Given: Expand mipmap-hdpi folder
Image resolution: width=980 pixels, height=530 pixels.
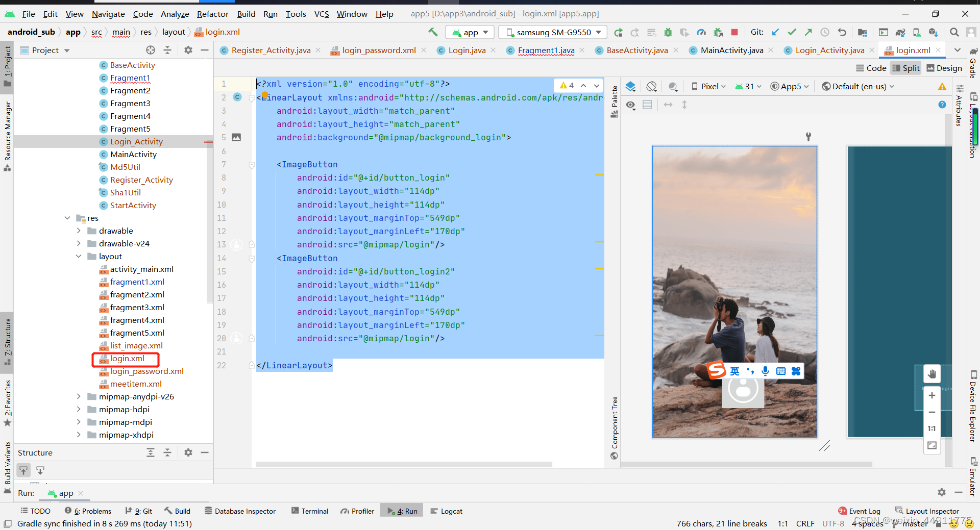Looking at the screenshot, I should click(x=79, y=409).
